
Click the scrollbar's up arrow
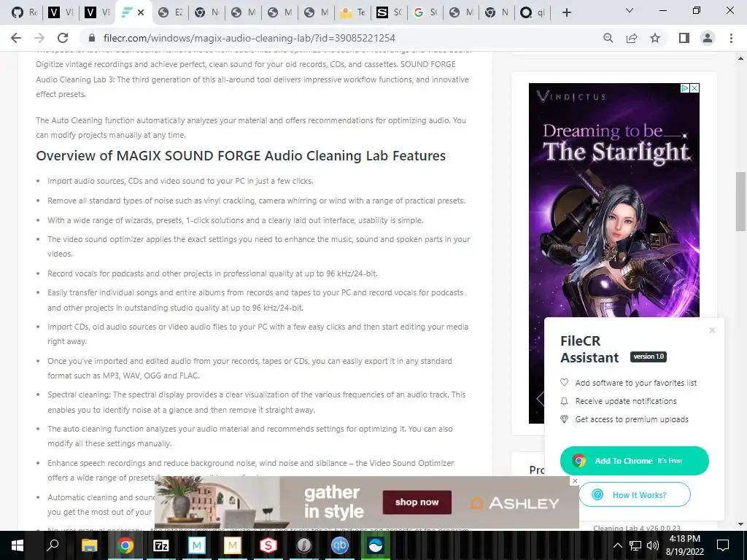(740, 58)
